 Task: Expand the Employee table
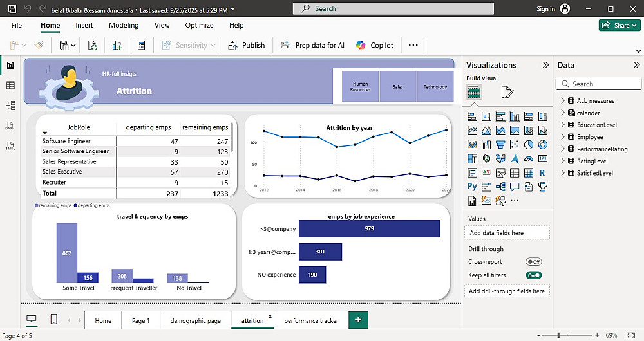563,136
